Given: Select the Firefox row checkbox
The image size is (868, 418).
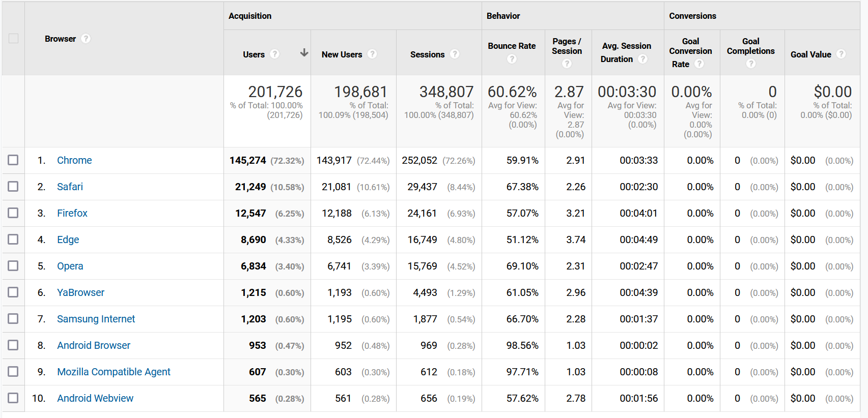Looking at the screenshot, I should (x=13, y=213).
